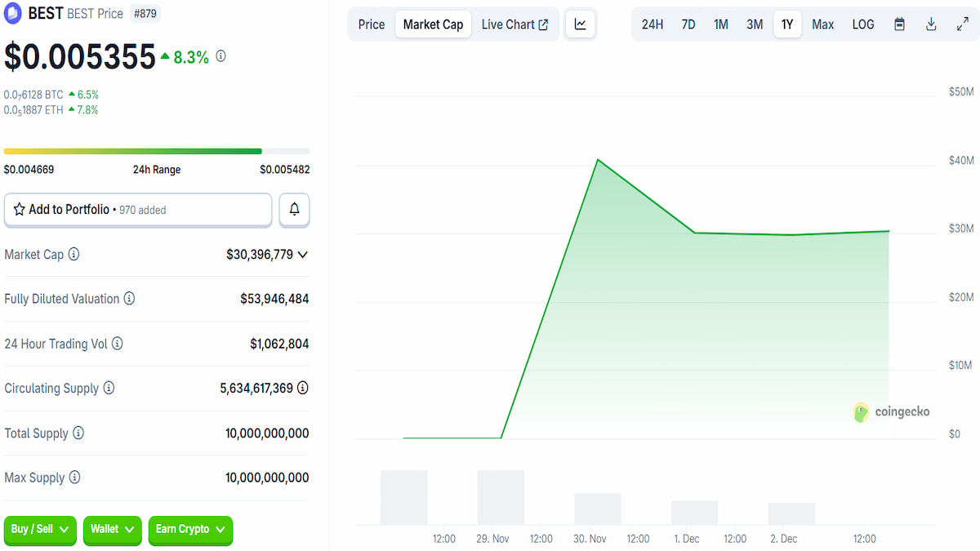
Task: Click the BEST token logo
Action: tap(12, 13)
